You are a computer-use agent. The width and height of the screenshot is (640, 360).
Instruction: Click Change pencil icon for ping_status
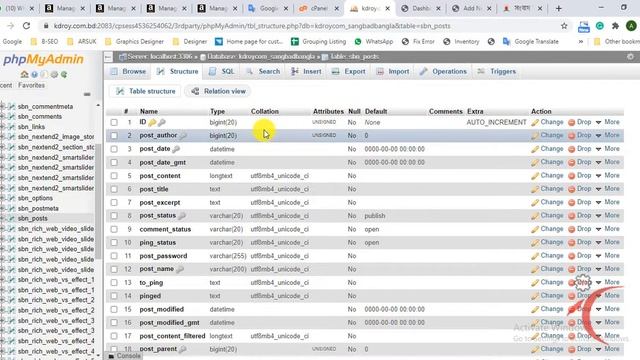click(x=535, y=242)
